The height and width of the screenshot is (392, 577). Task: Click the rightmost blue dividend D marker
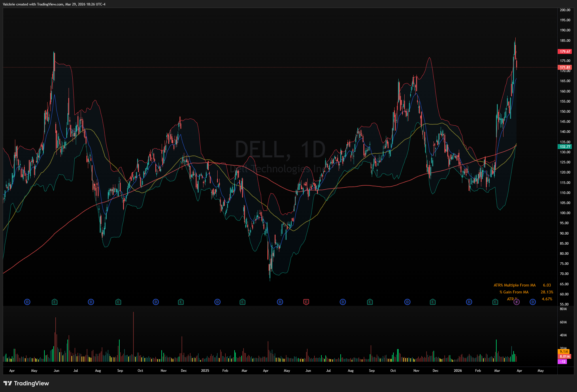(533, 302)
